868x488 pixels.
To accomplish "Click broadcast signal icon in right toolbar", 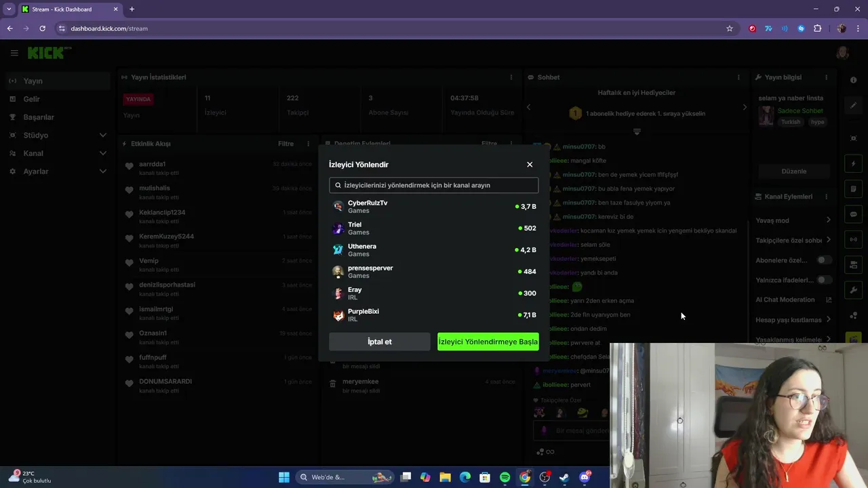I will pyautogui.click(x=853, y=239).
